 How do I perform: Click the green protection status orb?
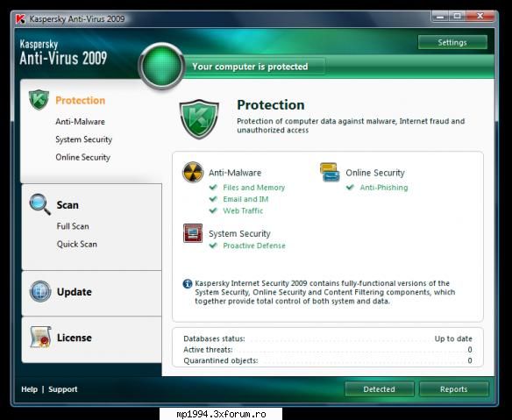click(161, 67)
